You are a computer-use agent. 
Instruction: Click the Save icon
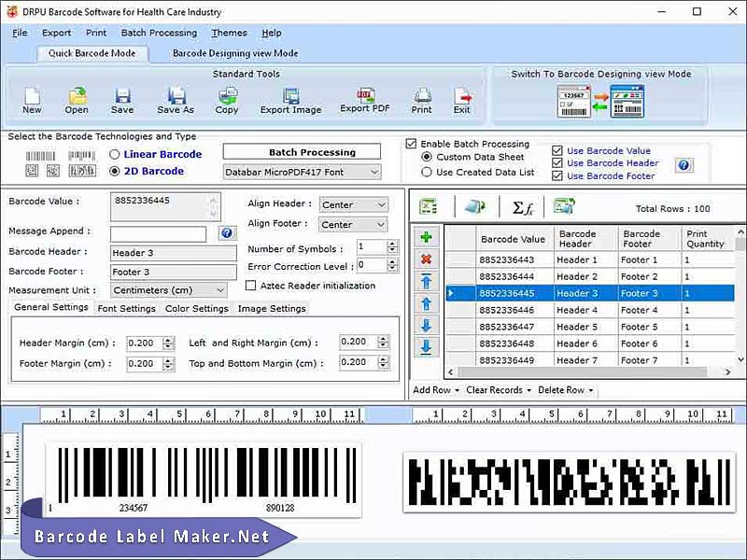122,101
